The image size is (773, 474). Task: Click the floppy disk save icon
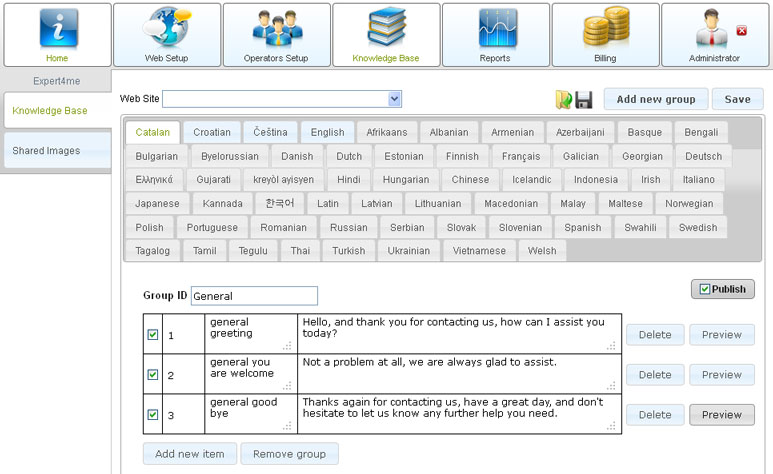[x=584, y=100]
